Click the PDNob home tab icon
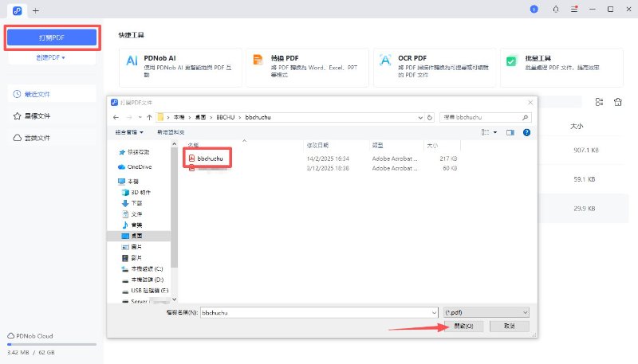Image resolution: width=638 pixels, height=364 pixels. (x=17, y=10)
